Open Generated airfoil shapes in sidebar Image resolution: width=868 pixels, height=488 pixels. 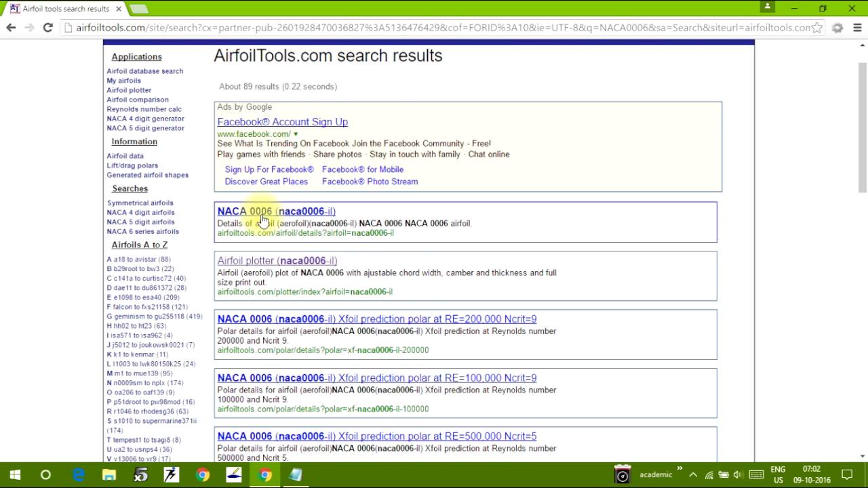pyautogui.click(x=147, y=175)
